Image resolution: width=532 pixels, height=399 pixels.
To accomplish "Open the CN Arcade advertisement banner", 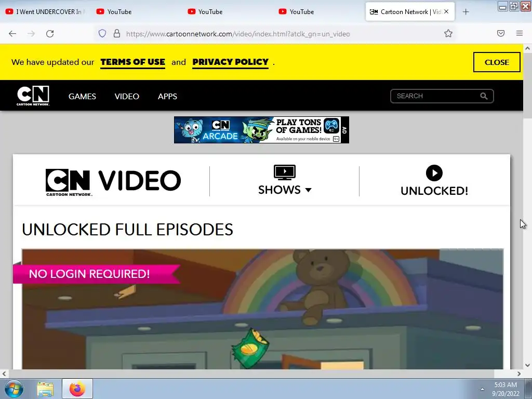I will 261,130.
